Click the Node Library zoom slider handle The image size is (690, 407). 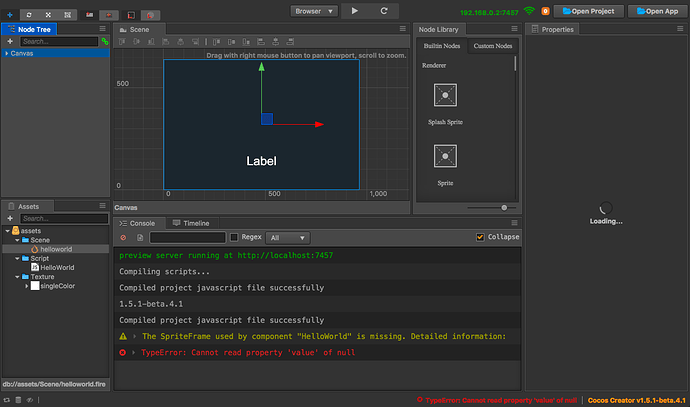click(504, 208)
